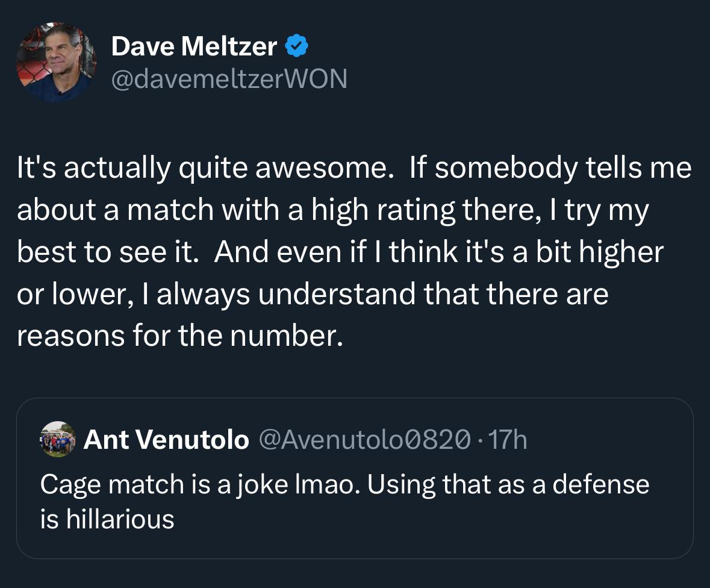Open the @Avenutolo0820 handle

(364, 440)
